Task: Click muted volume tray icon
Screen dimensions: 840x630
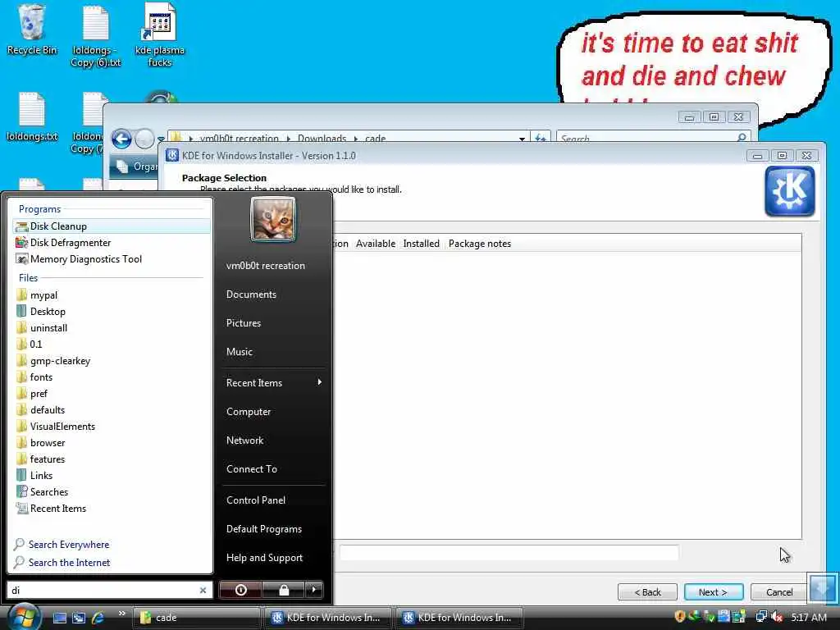Action: pos(777,617)
